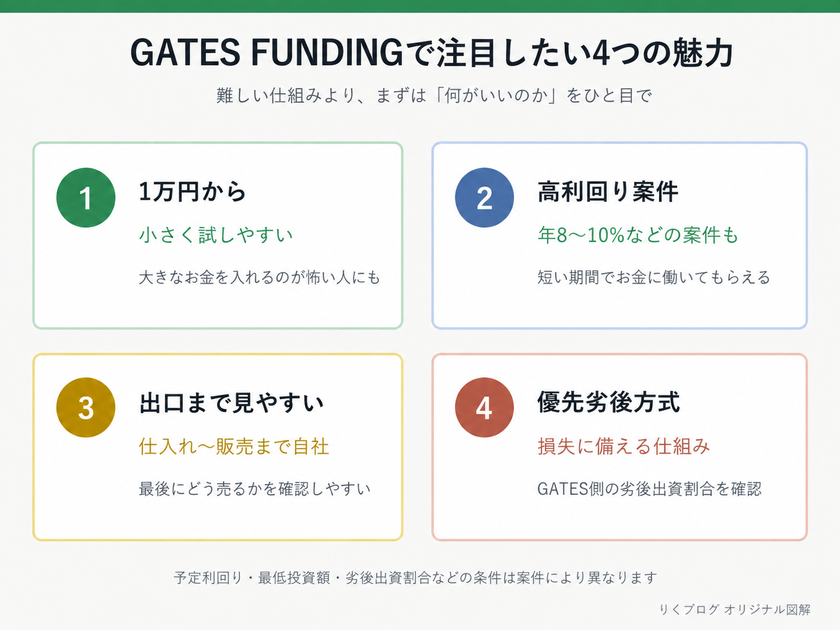
Task: Click the blue number 2 circle
Action: [x=484, y=198]
